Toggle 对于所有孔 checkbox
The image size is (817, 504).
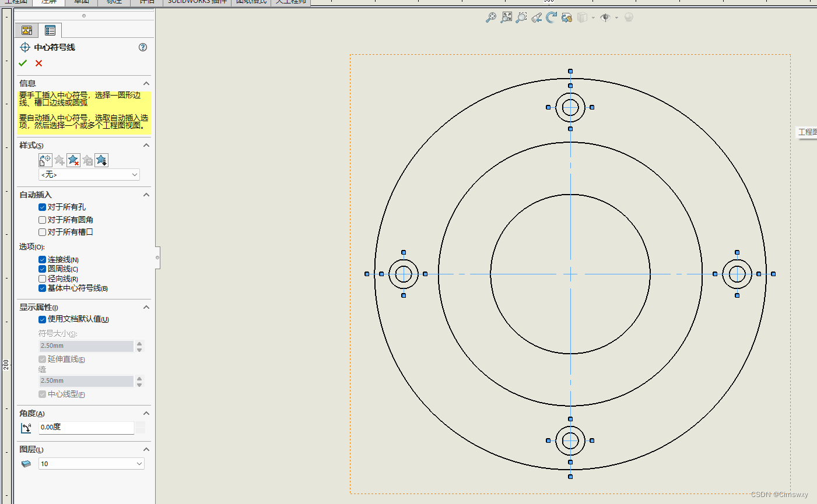pos(42,207)
